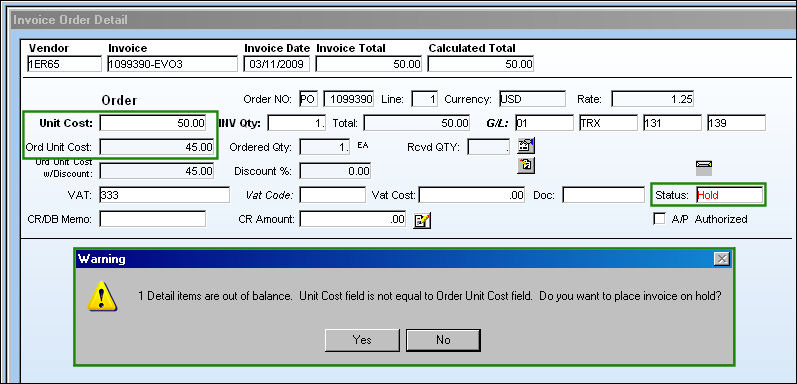Click Yes to place invoice on hold

[x=362, y=340]
